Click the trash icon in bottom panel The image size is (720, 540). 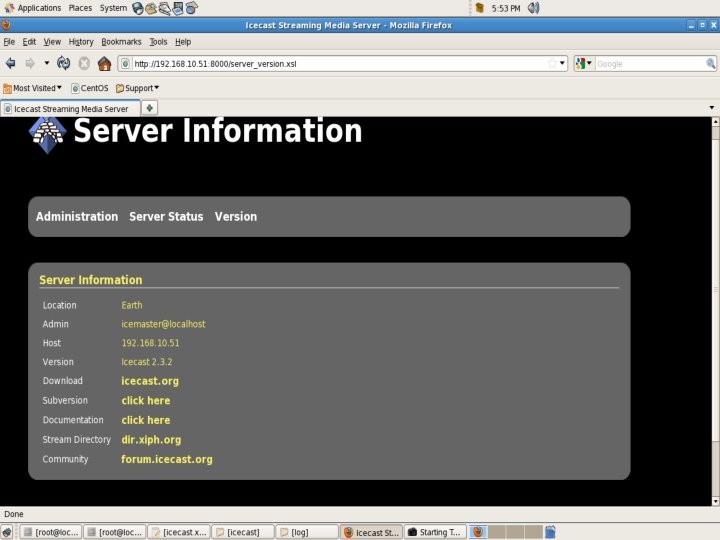pos(550,532)
